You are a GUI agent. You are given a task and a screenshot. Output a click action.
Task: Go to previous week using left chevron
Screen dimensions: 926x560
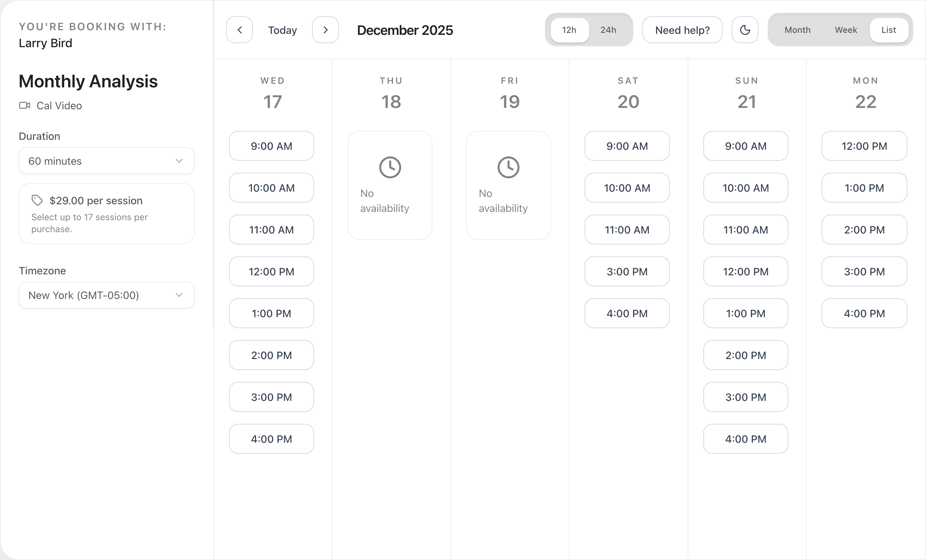tap(239, 30)
